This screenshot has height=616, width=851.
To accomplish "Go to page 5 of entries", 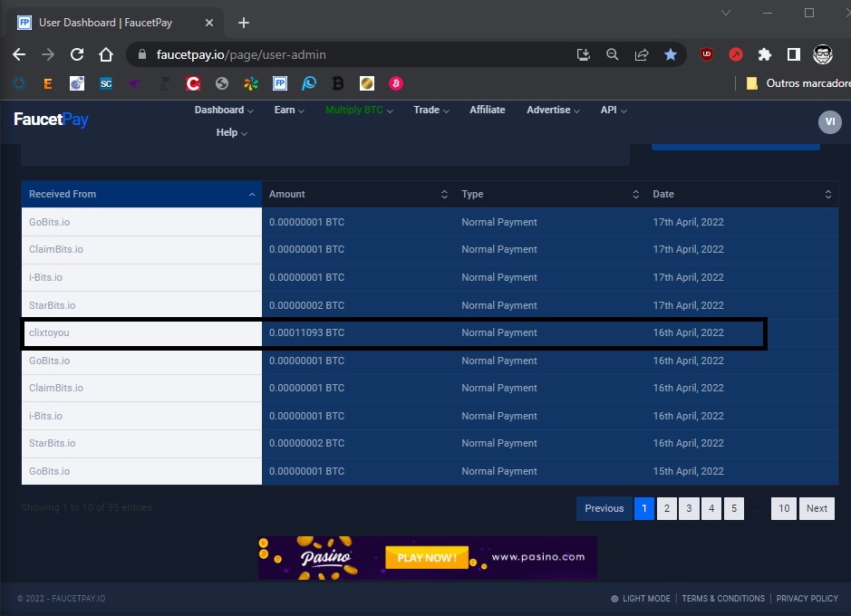I will [x=734, y=508].
